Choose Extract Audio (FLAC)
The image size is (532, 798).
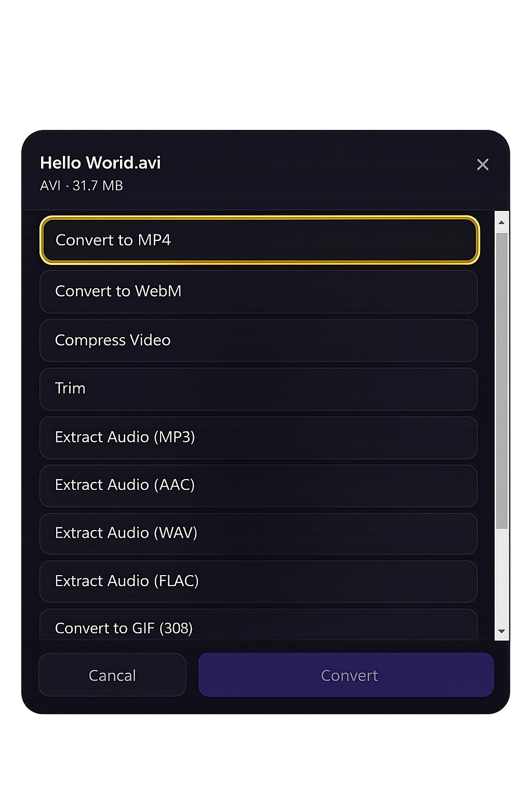coord(259,581)
